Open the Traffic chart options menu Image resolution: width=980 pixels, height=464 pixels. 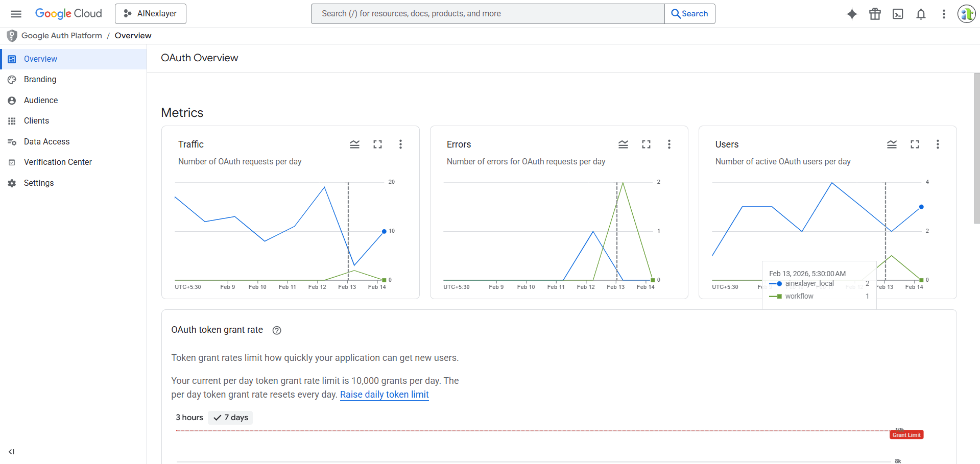tap(401, 144)
